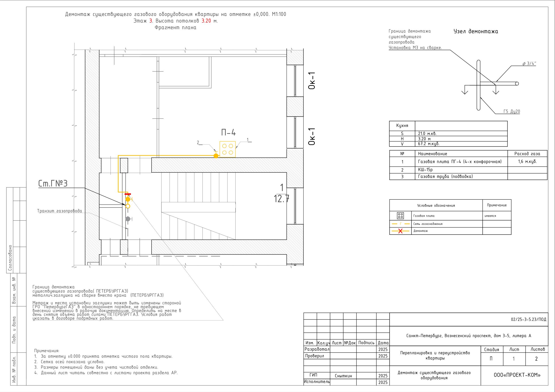Click the red cap mark on the gas riser

[x=128, y=194]
